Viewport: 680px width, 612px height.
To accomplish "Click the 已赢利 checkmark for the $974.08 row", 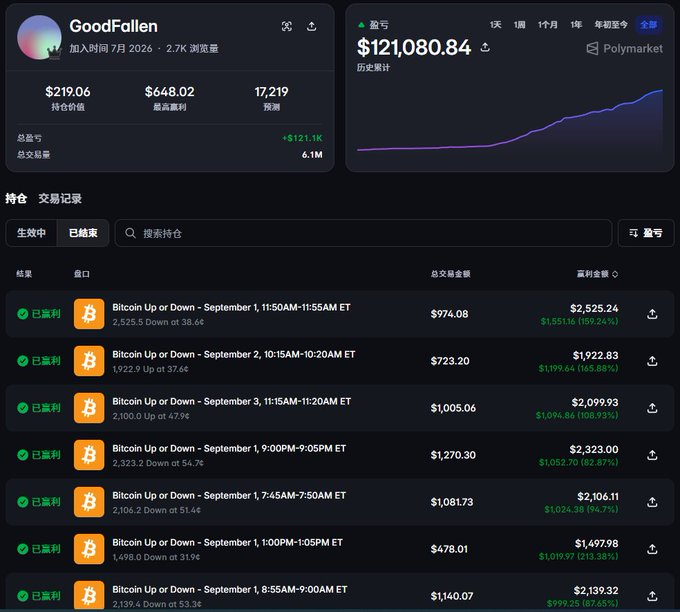I will (23, 314).
